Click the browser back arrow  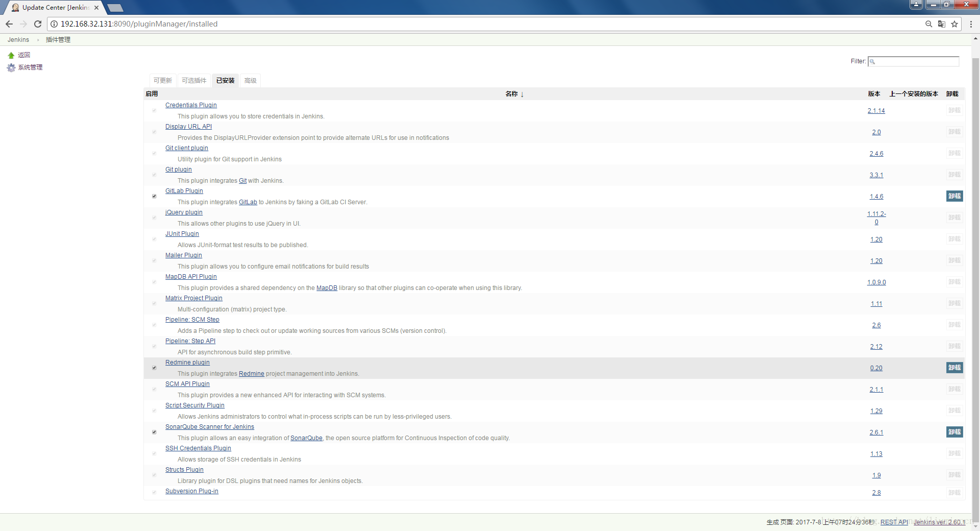tap(9, 24)
